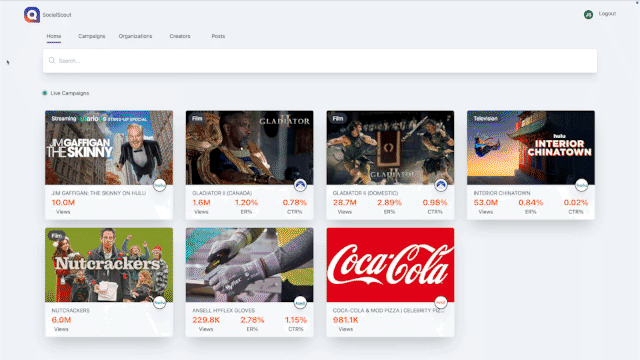Click the 6.0M views value
Screen dimensions: 640x360
[x=61, y=320]
